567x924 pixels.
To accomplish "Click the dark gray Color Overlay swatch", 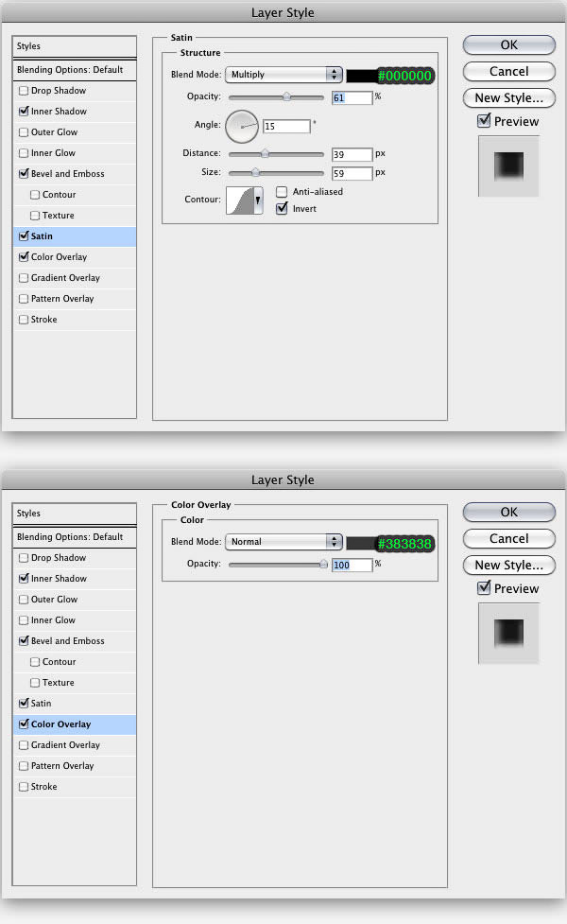I will [361, 543].
